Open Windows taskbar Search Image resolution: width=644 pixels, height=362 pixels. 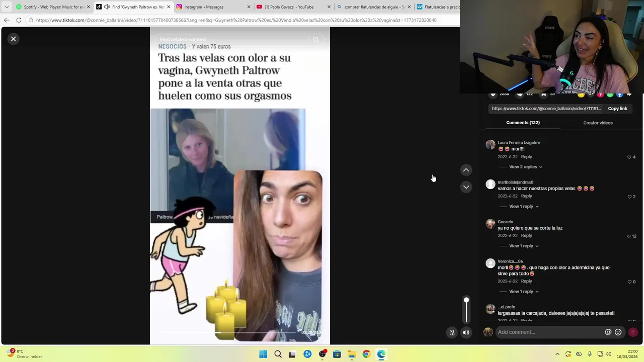(278, 354)
